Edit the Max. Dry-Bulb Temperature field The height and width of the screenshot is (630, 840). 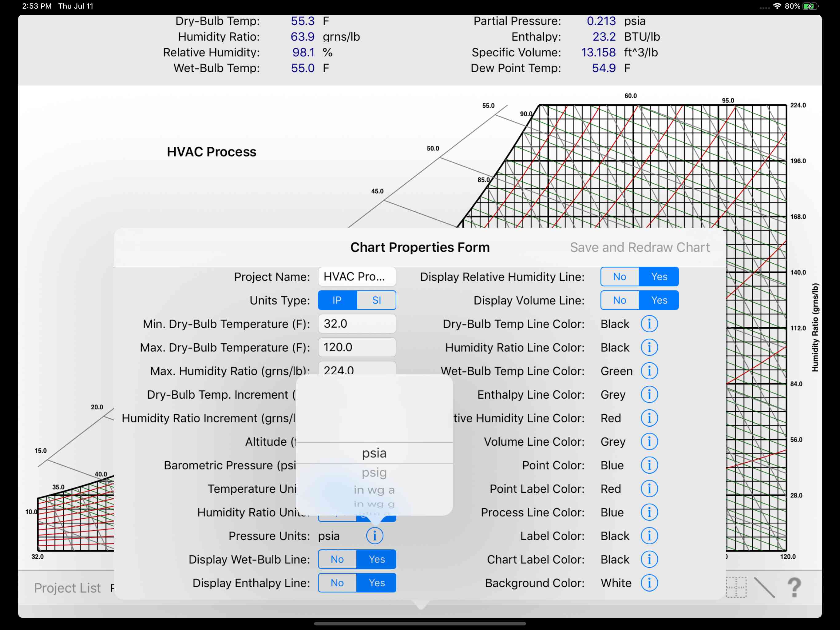[357, 347]
